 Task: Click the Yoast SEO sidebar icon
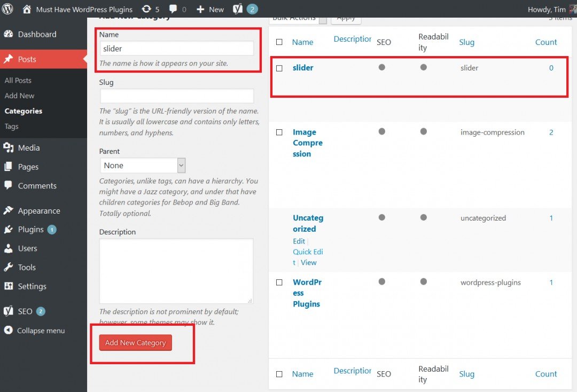pos(9,311)
